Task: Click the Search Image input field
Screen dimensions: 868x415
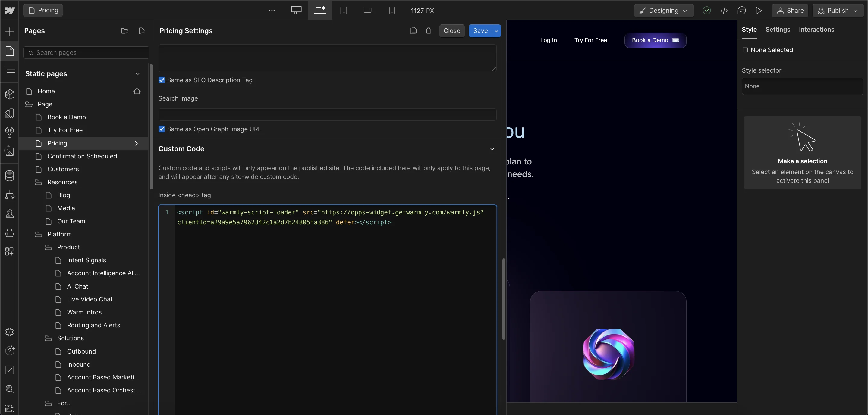Action: pos(327,115)
